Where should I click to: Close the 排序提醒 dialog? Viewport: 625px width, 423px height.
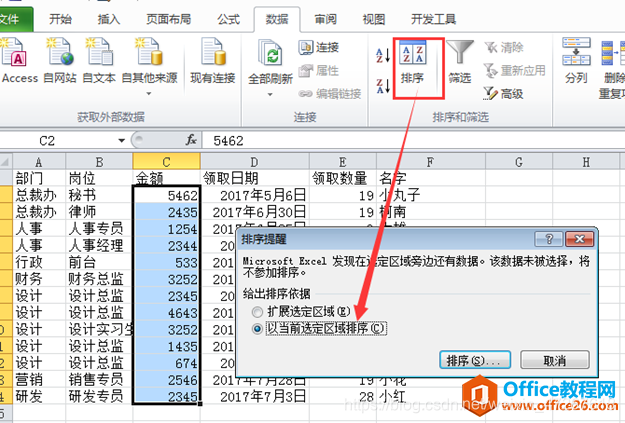coord(579,239)
